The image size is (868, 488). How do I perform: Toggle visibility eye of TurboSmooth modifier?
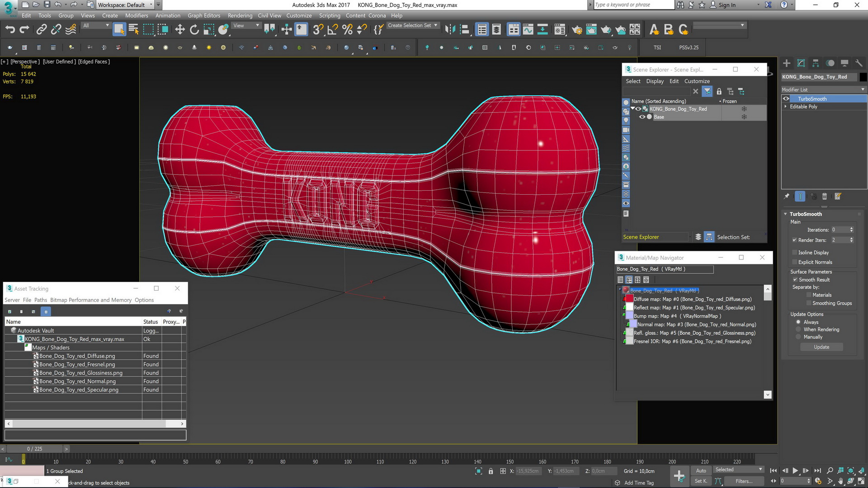[786, 99]
